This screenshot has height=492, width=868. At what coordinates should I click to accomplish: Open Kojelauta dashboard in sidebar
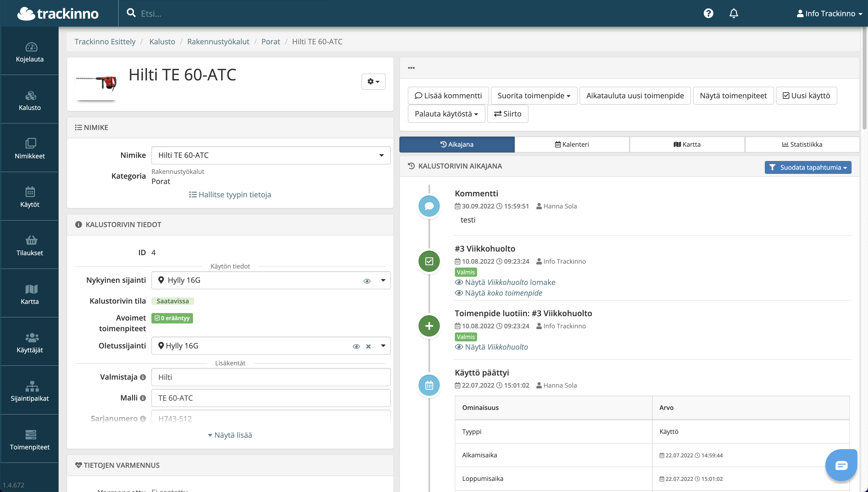[x=30, y=52]
